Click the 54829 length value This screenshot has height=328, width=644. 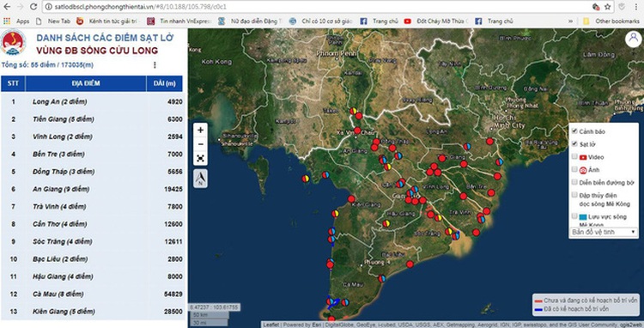coord(173,294)
